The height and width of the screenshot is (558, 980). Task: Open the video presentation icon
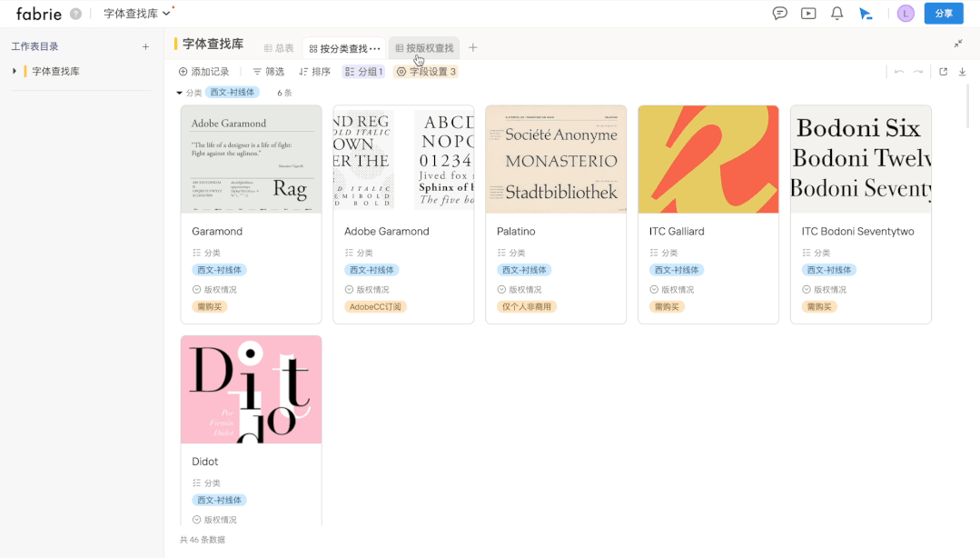pos(808,13)
